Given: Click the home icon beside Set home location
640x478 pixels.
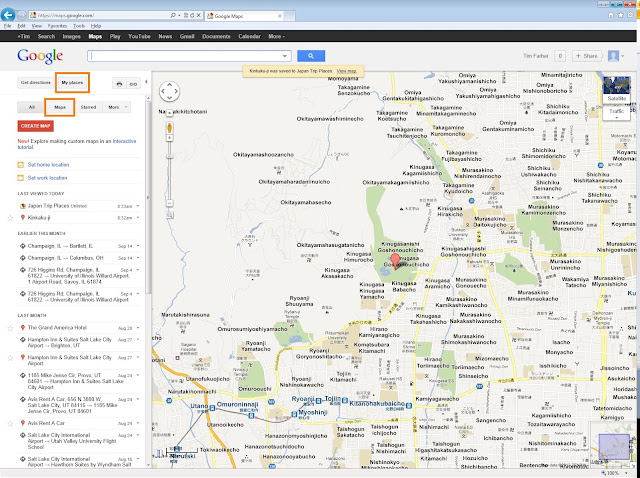Looking at the screenshot, I should pos(20,165).
